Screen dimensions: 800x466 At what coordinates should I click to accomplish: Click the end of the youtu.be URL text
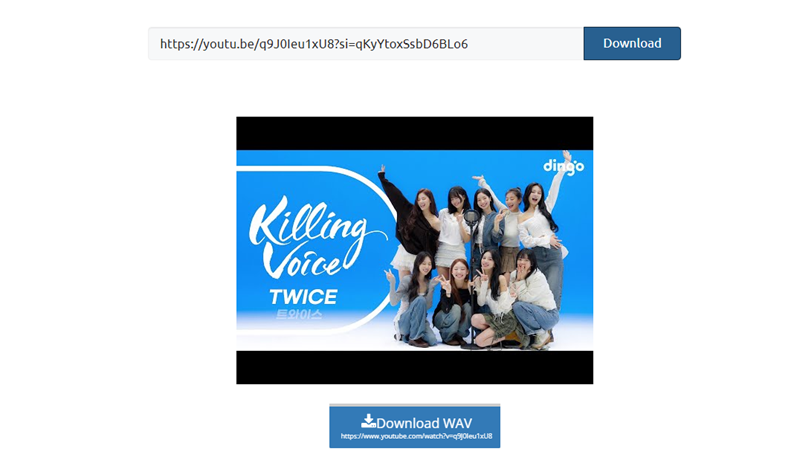pyautogui.click(x=468, y=44)
